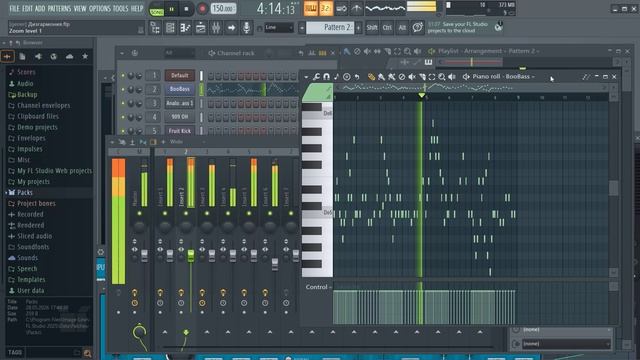640x360 pixels.
Task: Click the cloud icon in Browser tabs
Action: 69,56
